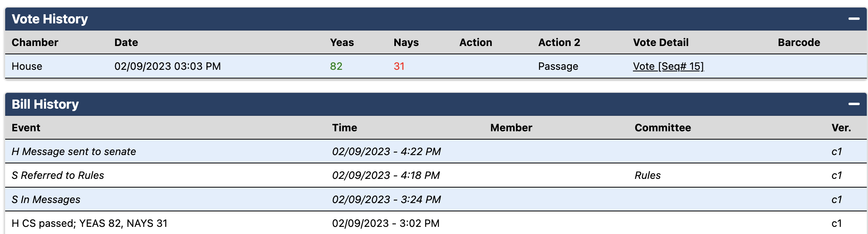
Task: Click the Event column header
Action: (26, 128)
